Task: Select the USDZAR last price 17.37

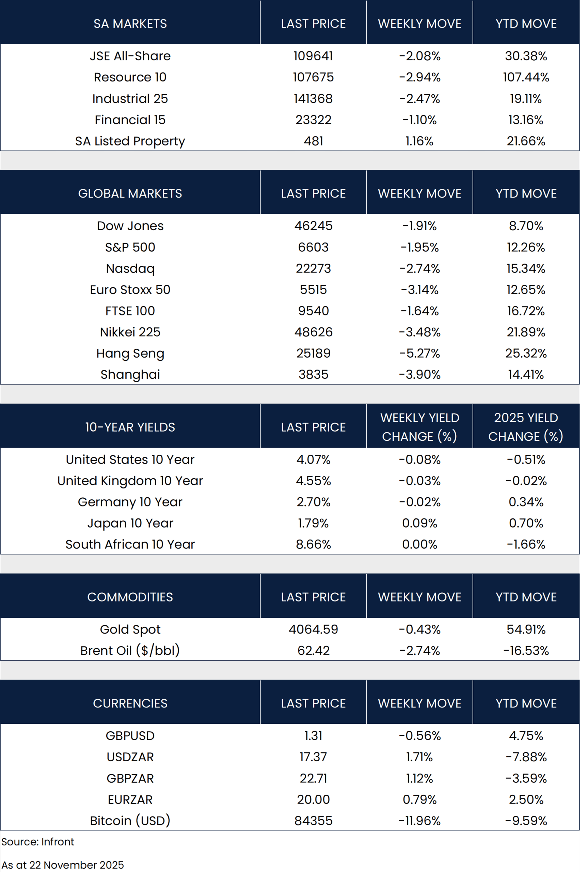Action: click(313, 757)
